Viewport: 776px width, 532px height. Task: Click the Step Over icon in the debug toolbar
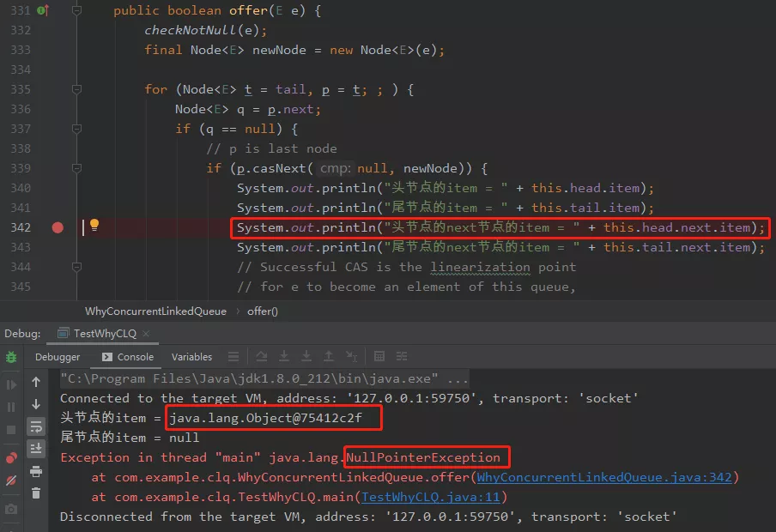point(261,356)
